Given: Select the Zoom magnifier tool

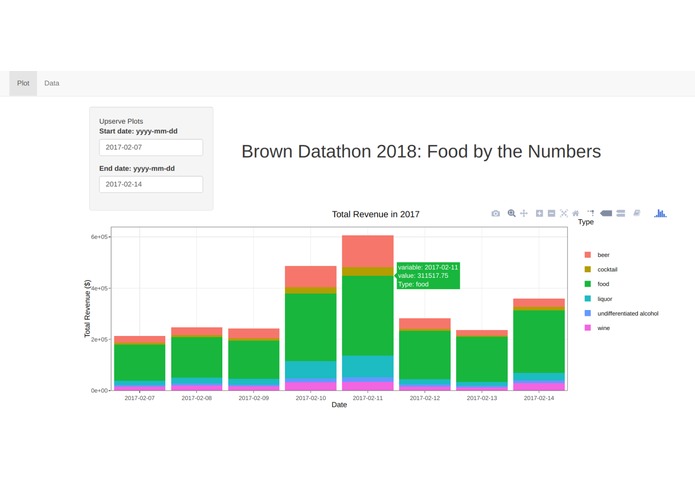Looking at the screenshot, I should point(511,213).
